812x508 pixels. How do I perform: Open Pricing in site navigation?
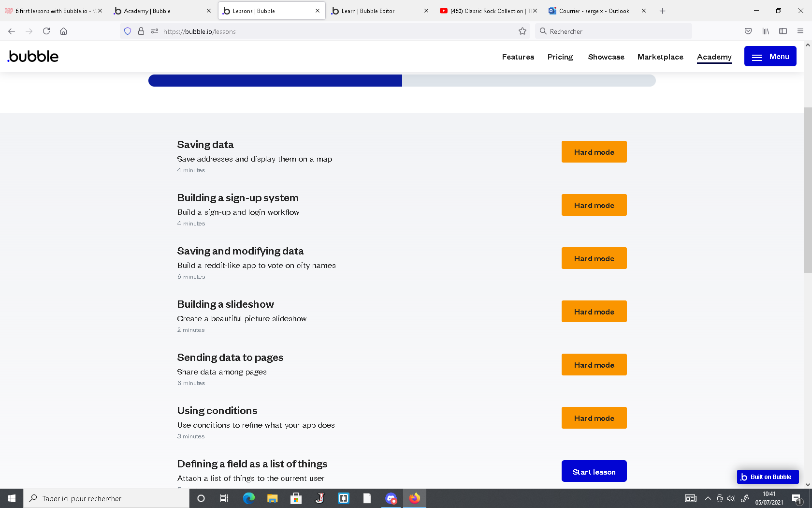pos(560,57)
